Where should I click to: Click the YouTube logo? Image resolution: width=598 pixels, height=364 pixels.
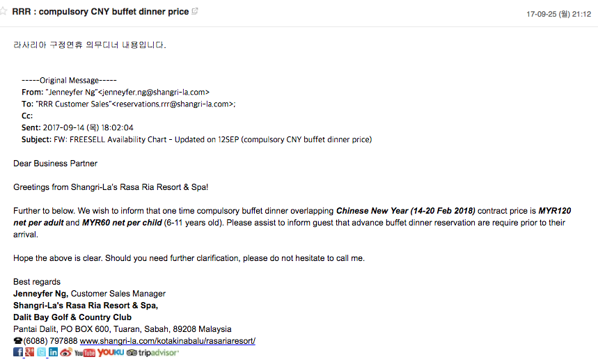point(85,353)
